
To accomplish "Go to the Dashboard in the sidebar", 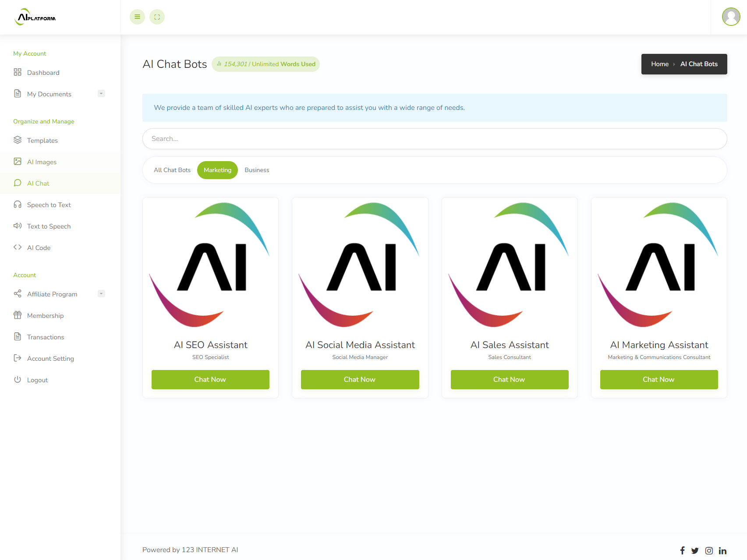I will (43, 73).
